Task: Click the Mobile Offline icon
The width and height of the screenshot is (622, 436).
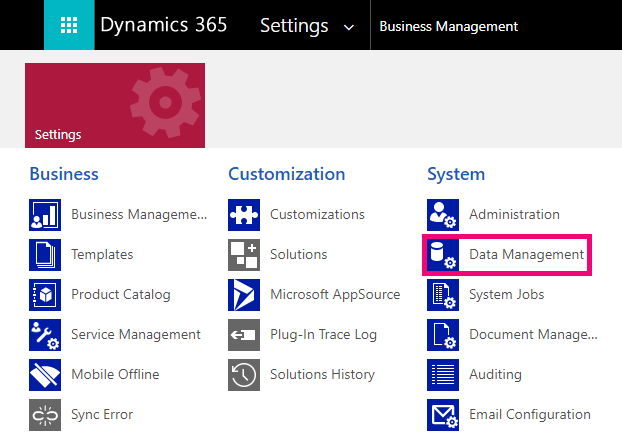Action: [x=45, y=375]
